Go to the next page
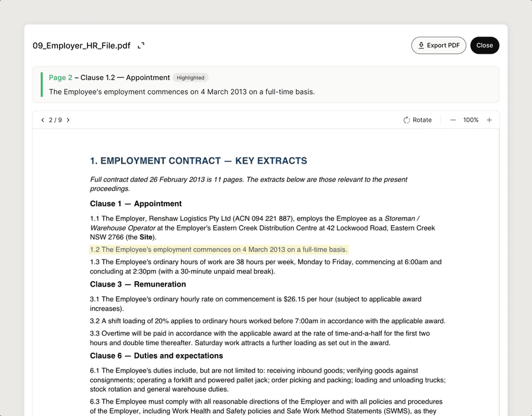Screen dimensions: 532x416 68,120
